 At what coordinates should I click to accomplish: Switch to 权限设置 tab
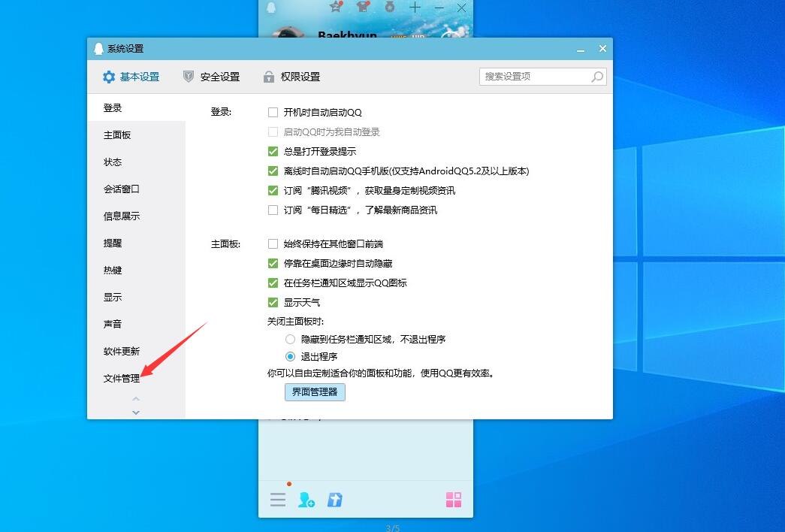pos(291,77)
